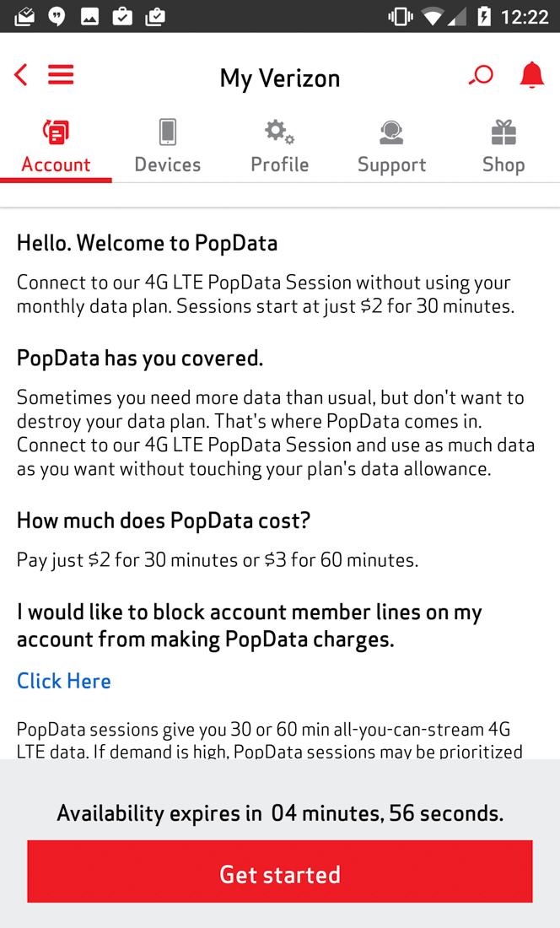Open the Support tab

(x=391, y=164)
